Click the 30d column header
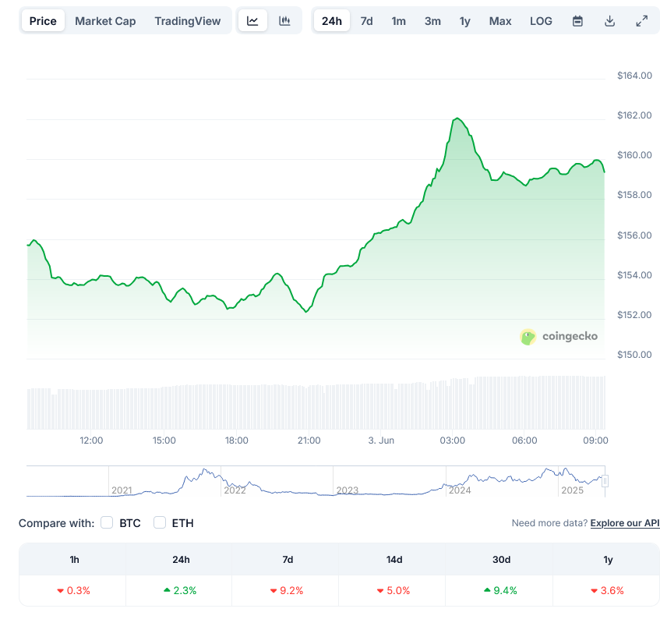Image resolution: width=660 pixels, height=644 pixels. click(x=501, y=559)
